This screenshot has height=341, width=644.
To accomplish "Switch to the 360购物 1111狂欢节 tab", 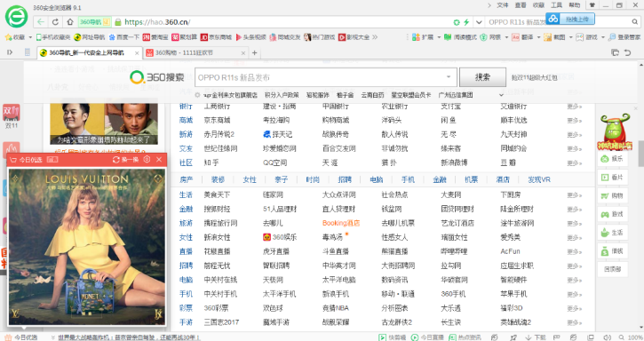I will point(196,52).
